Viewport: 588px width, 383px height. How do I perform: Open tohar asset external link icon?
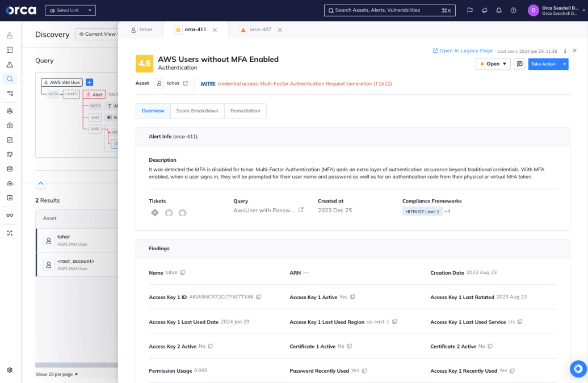coord(185,83)
